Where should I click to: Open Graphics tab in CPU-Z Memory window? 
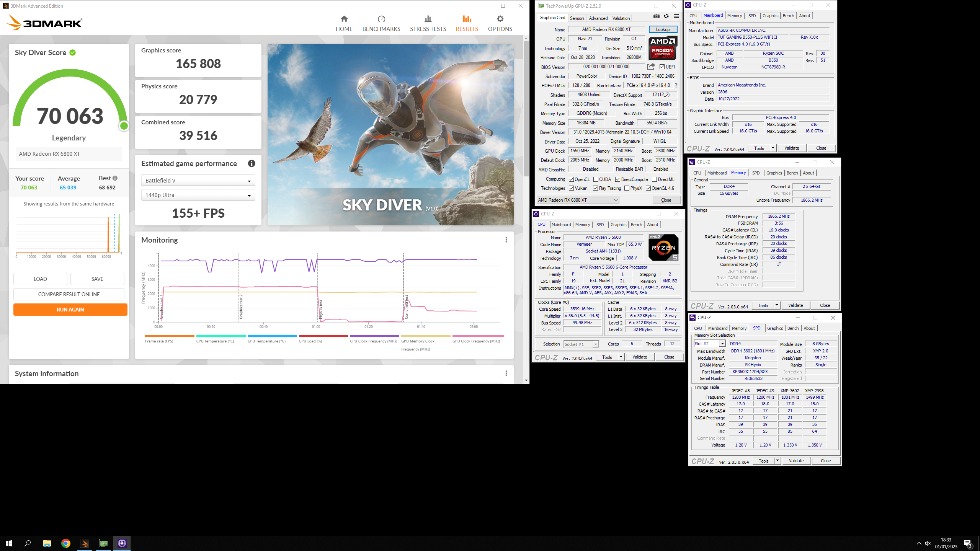tap(774, 173)
